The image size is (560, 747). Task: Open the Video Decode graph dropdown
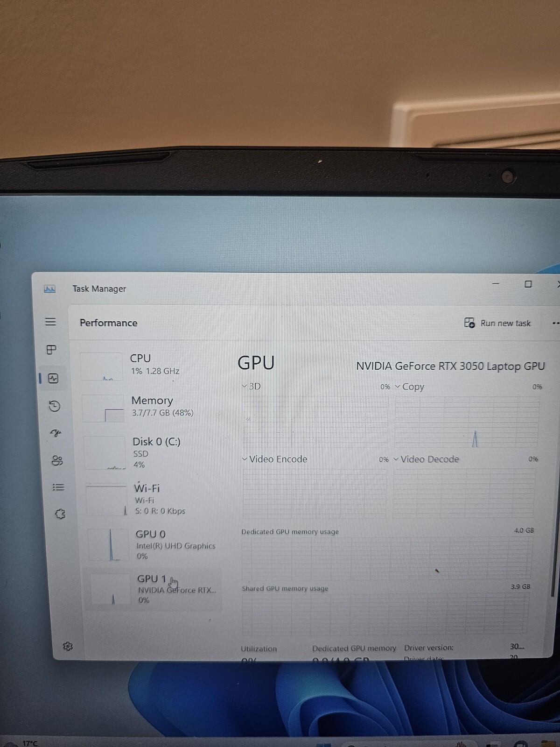(426, 459)
